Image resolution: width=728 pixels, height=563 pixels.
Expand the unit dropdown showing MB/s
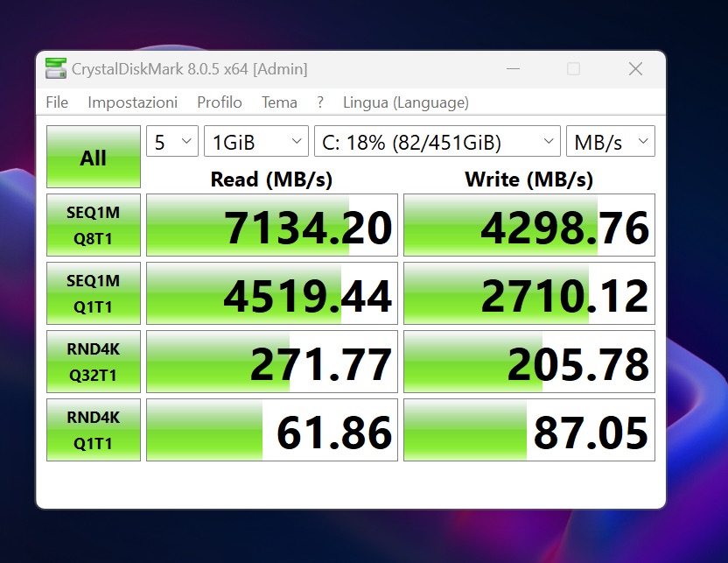(611, 141)
